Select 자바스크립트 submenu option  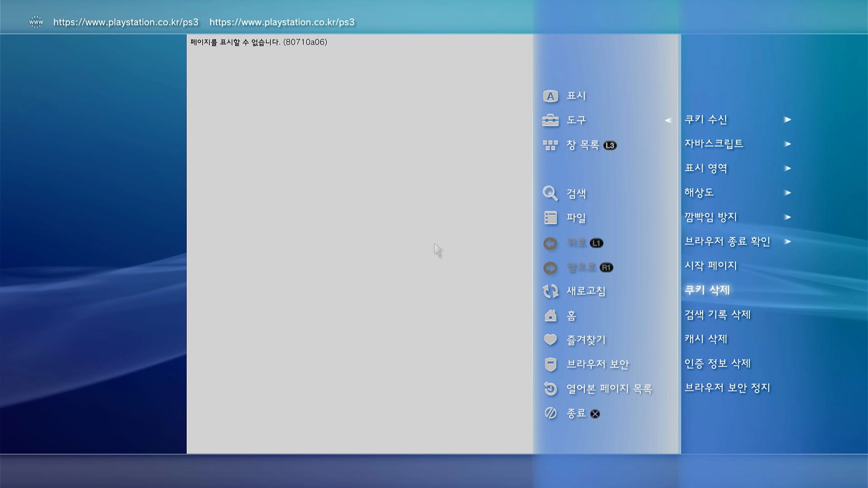pyautogui.click(x=714, y=144)
